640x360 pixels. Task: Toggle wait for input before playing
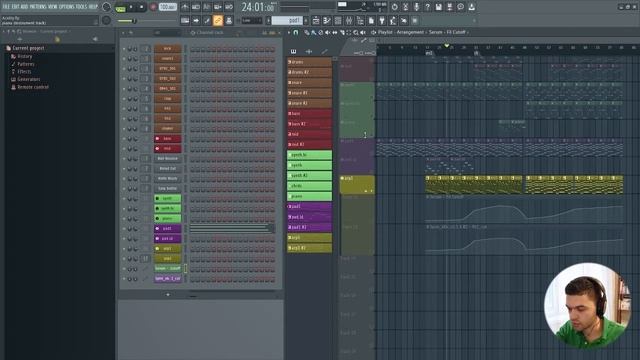tap(196, 7)
